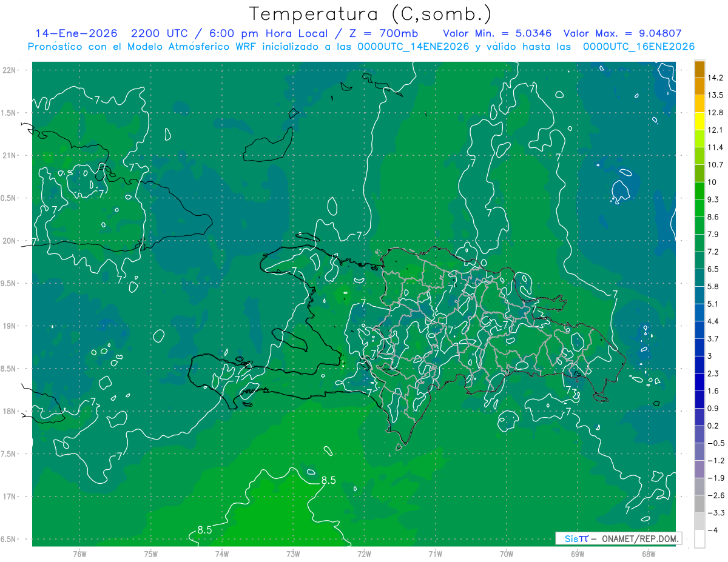Click the "76W" longitude axis label
The image size is (728, 562).
(x=79, y=554)
